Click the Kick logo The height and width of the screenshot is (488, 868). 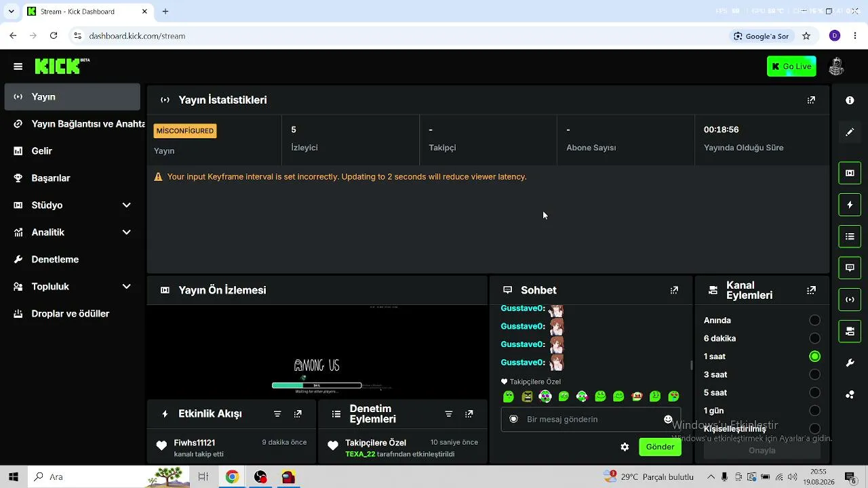point(62,66)
